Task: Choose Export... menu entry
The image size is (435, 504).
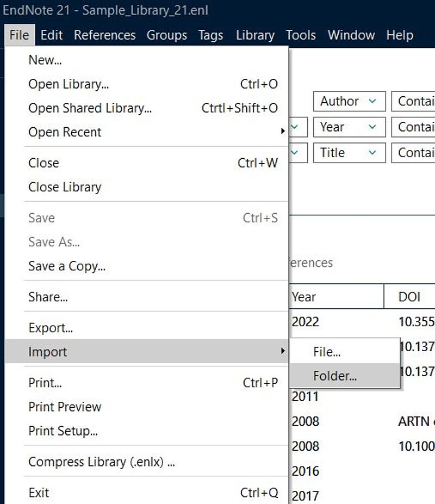Action: point(146,328)
